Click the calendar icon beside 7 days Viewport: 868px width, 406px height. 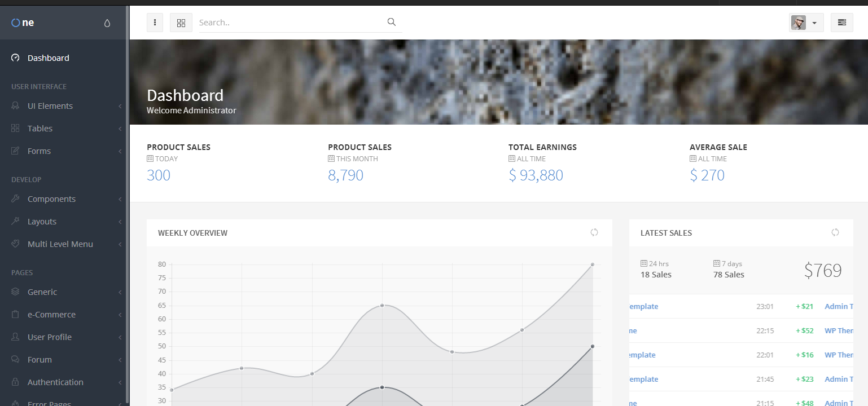pos(717,263)
